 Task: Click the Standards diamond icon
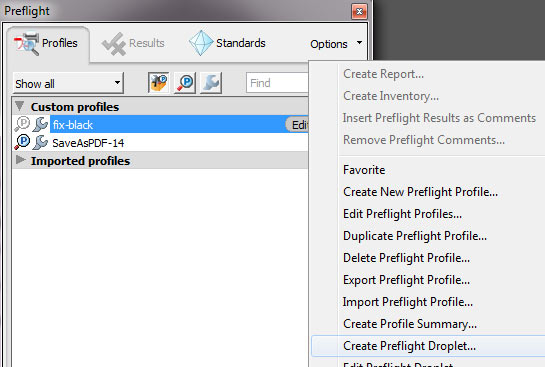point(201,43)
